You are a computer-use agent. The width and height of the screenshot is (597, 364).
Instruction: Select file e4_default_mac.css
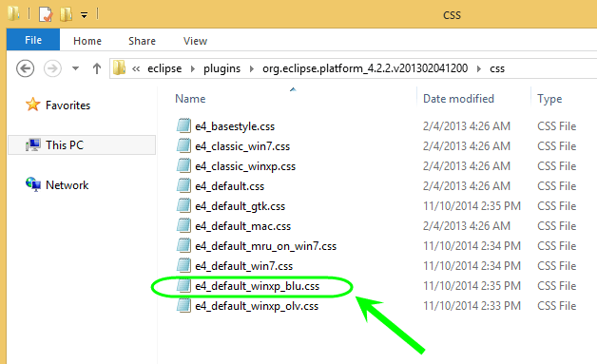(243, 226)
